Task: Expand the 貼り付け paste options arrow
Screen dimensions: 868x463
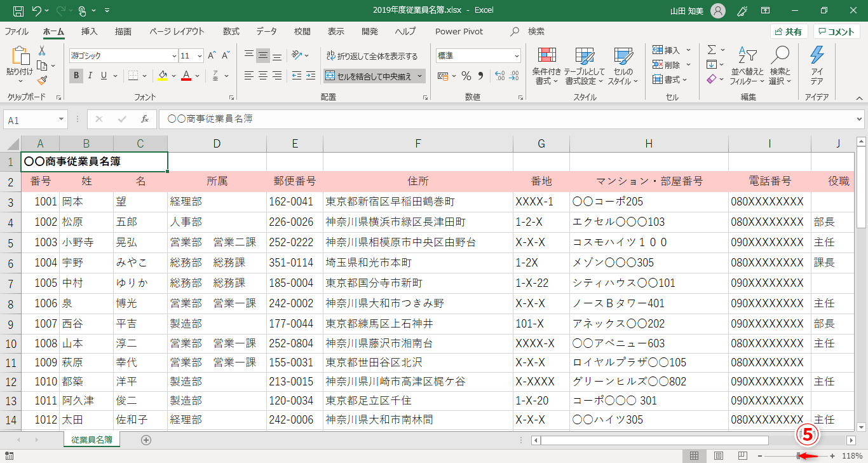Action: [x=20, y=81]
